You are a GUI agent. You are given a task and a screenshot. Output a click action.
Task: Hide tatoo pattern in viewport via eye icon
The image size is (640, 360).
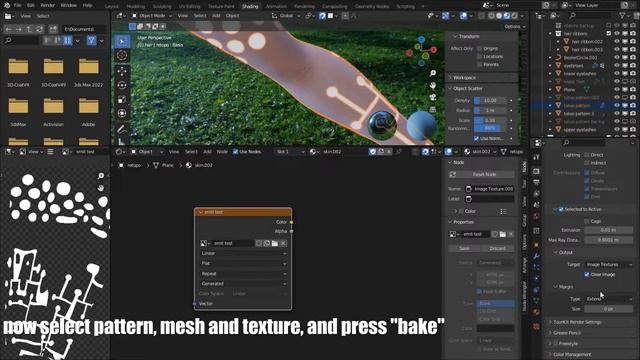(617, 106)
